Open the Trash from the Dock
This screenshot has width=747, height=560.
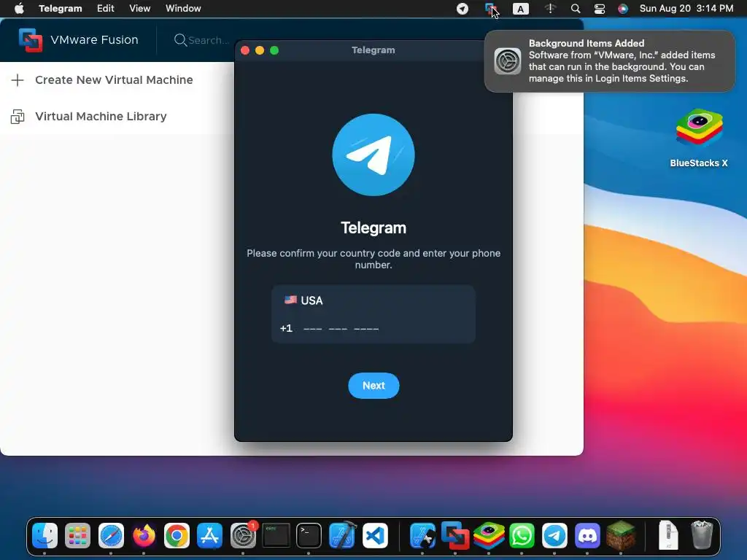[702, 535]
